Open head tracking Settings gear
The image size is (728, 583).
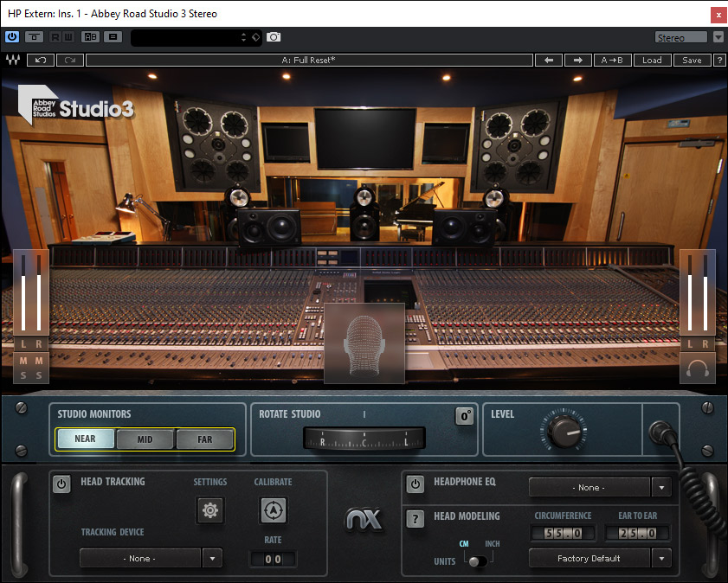[x=209, y=510]
